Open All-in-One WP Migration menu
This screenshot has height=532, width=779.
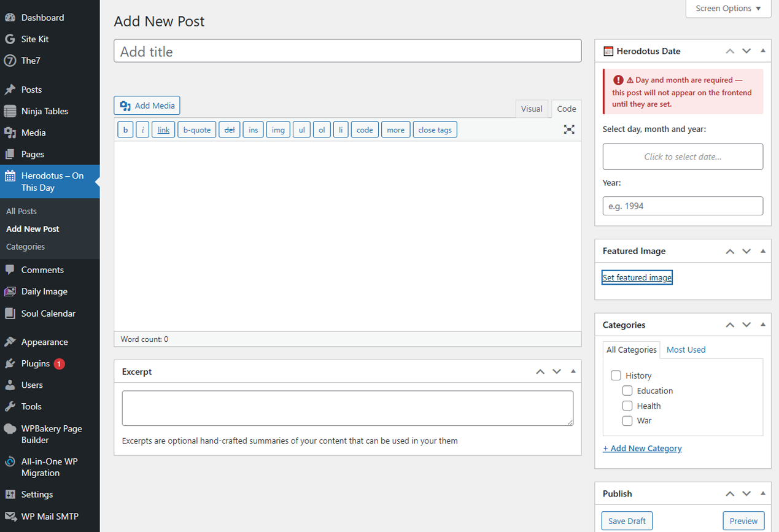point(50,467)
